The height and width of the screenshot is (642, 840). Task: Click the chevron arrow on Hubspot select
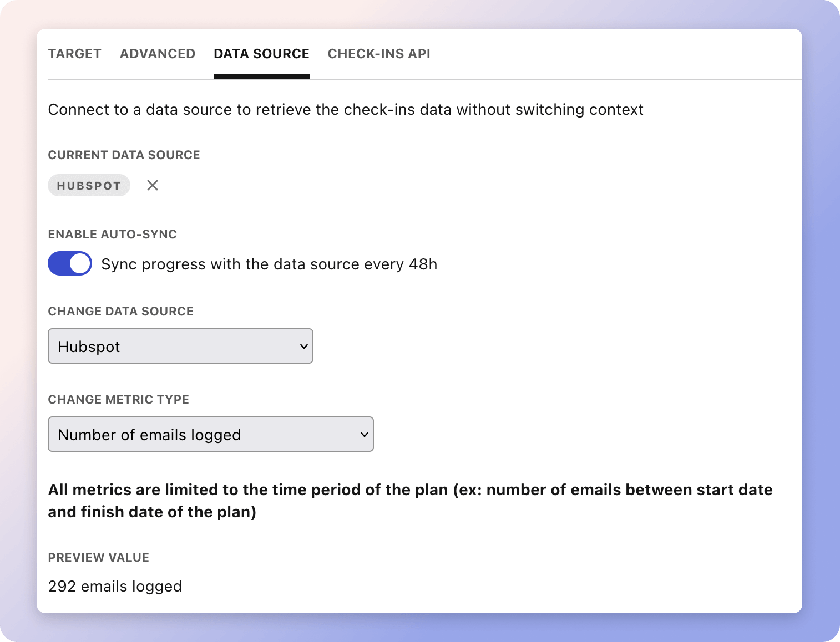point(303,347)
